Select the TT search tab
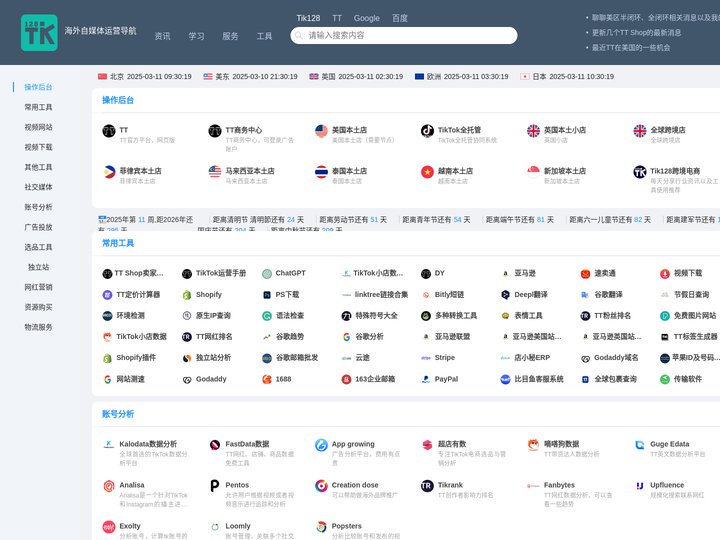720x540 pixels. click(337, 18)
